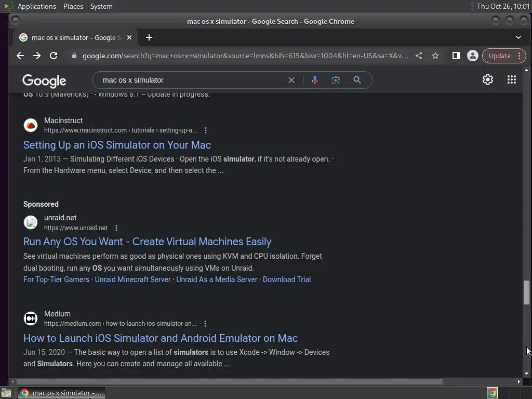Click the Macinstruct site favicon
This screenshot has height=399, width=532.
point(31,125)
